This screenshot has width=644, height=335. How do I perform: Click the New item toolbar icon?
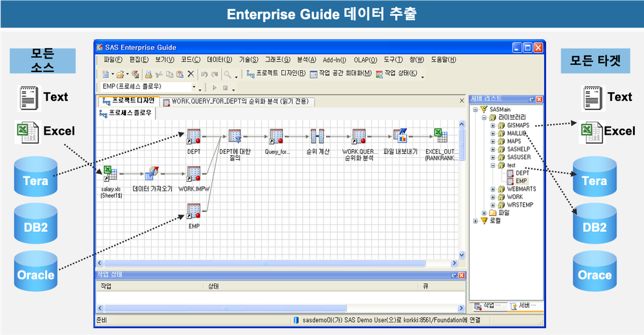106,74
